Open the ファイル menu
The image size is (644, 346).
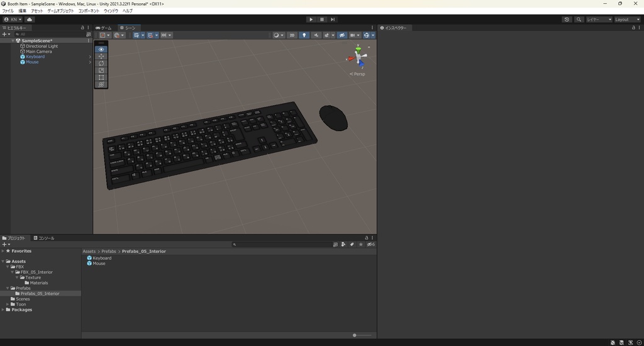[x=8, y=11]
